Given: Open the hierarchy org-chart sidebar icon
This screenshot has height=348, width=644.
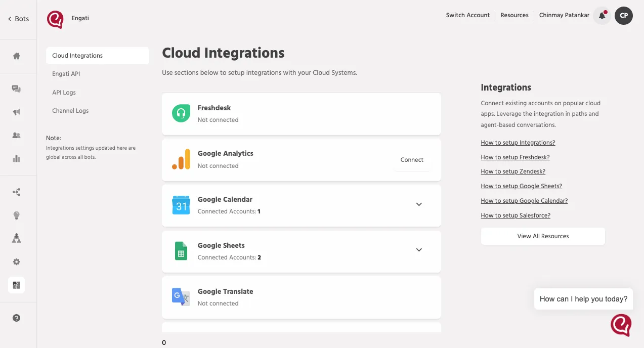Looking at the screenshot, I should tap(16, 238).
